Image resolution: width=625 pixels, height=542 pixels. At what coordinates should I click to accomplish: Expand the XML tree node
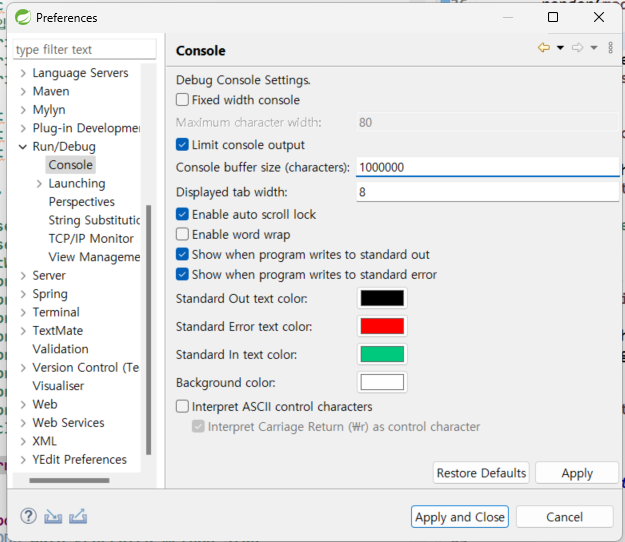pyautogui.click(x=23, y=441)
